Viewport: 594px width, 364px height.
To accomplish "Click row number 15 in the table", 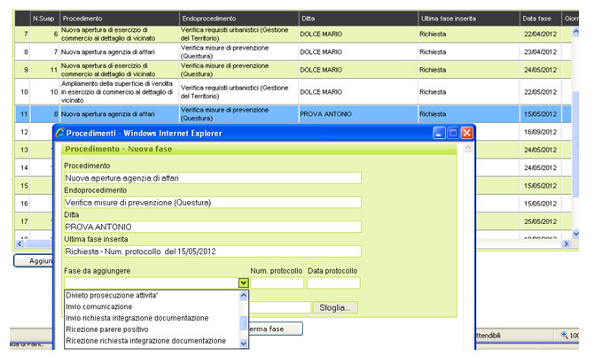I will [24, 186].
